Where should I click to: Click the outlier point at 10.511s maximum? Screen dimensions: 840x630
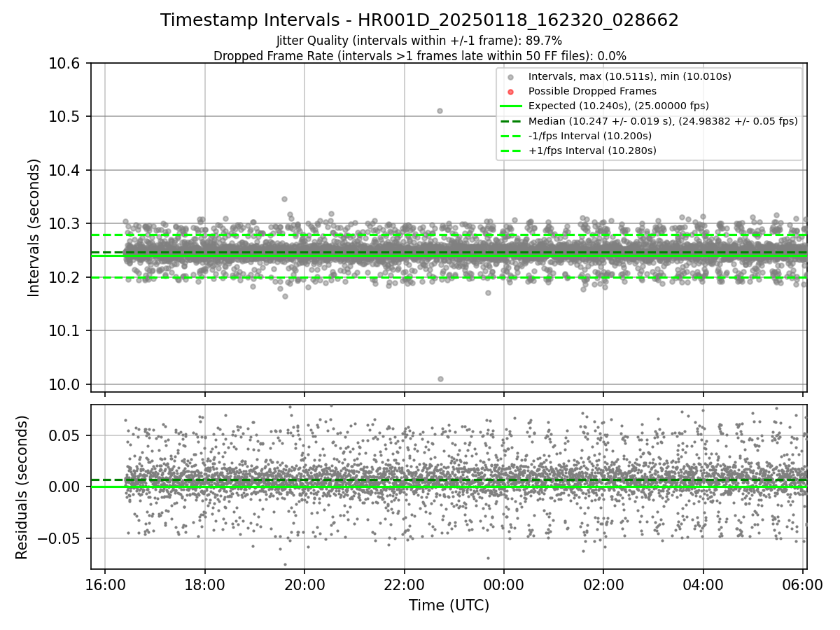click(x=440, y=111)
